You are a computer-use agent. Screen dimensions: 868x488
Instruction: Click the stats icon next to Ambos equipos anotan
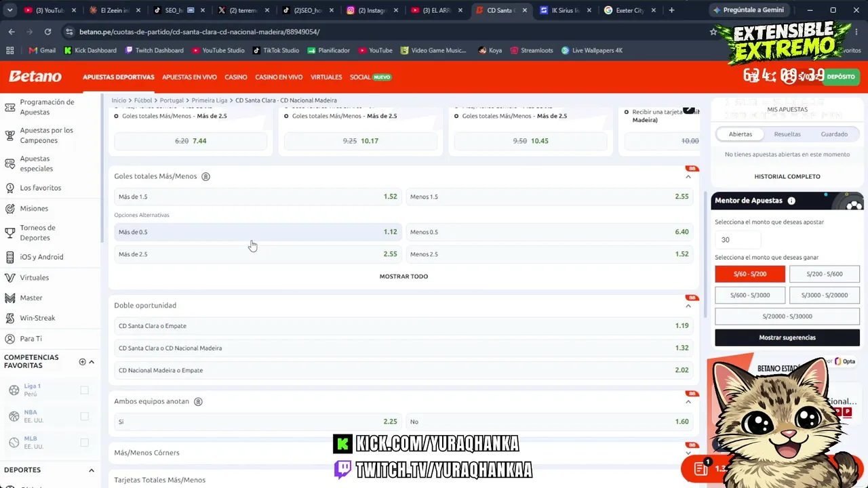point(198,402)
